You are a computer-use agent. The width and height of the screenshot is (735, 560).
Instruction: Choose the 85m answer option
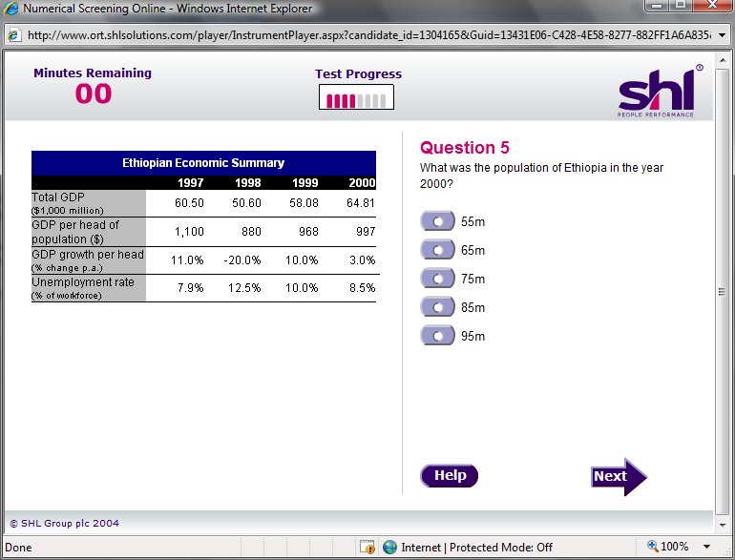pyautogui.click(x=437, y=307)
